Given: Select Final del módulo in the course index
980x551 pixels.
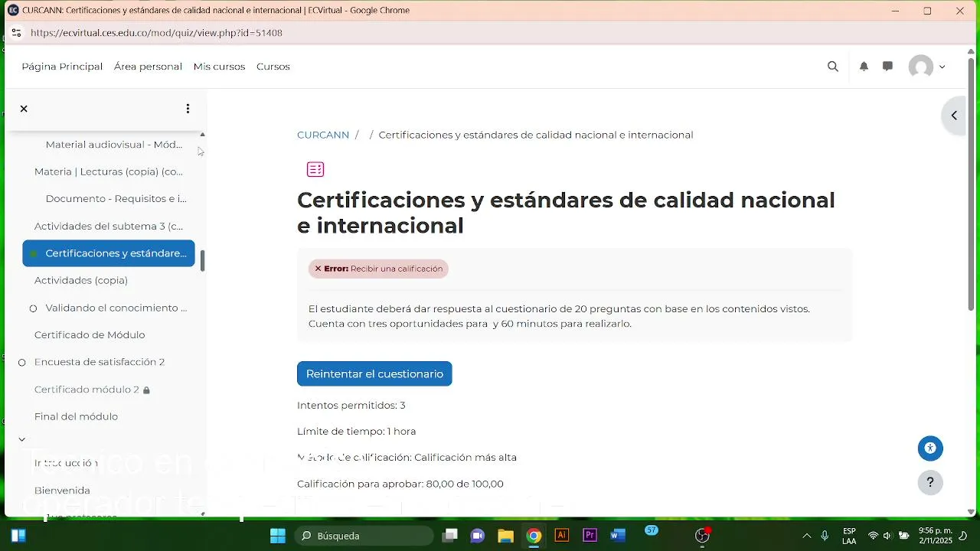Looking at the screenshot, I should coord(76,417).
